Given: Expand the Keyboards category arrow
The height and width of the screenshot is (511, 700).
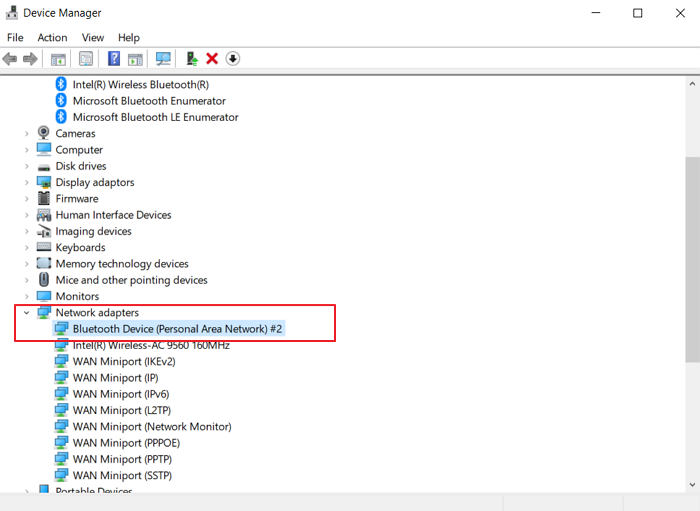Looking at the screenshot, I should point(27,248).
